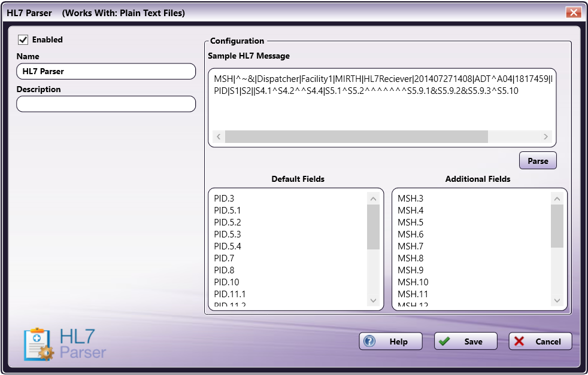Image resolution: width=588 pixels, height=375 pixels.
Task: Select MSH.5 in Additional Fields
Action: (x=410, y=222)
